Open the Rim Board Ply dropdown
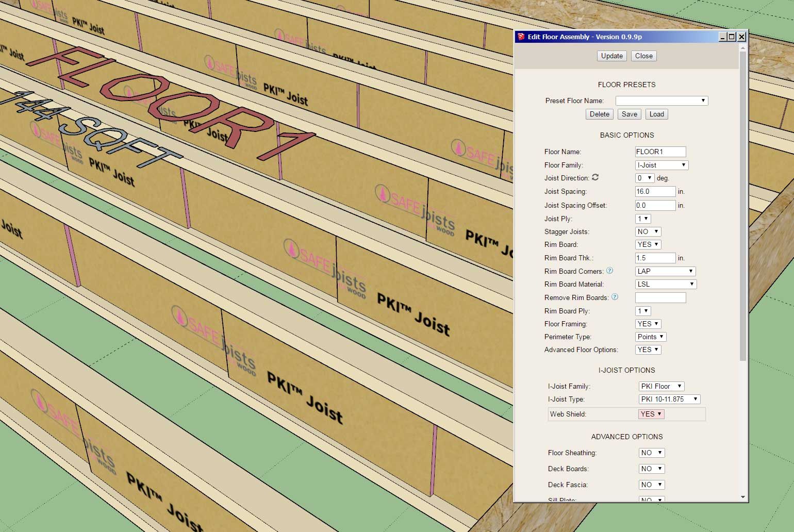The width and height of the screenshot is (794, 532). pyautogui.click(x=643, y=311)
